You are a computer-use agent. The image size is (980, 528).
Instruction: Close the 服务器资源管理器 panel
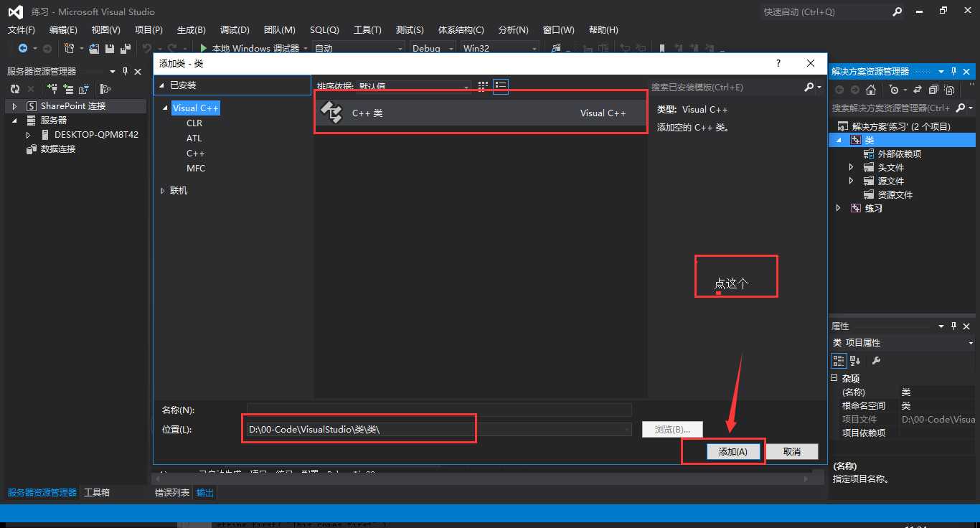click(x=138, y=71)
